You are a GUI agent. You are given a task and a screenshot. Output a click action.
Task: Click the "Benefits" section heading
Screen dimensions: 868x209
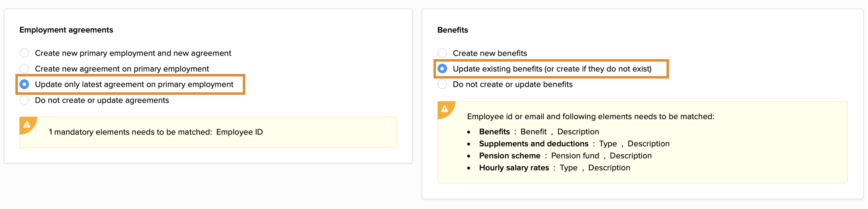[452, 30]
